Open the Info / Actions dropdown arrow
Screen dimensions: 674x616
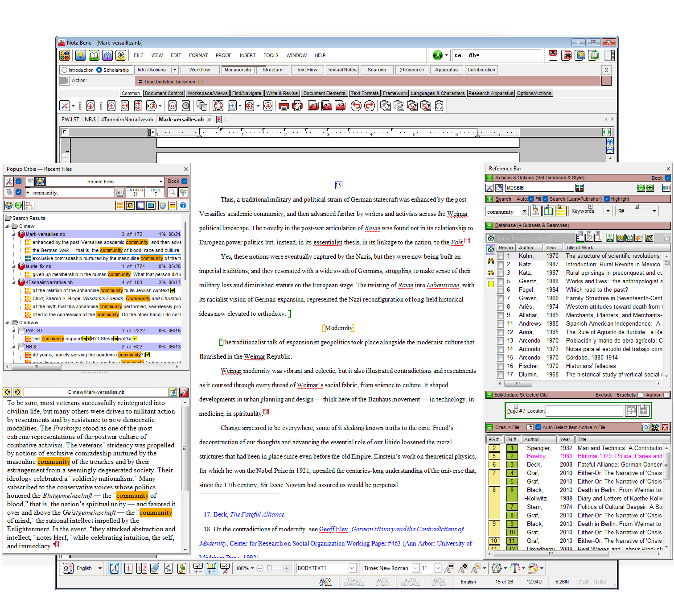point(175,70)
